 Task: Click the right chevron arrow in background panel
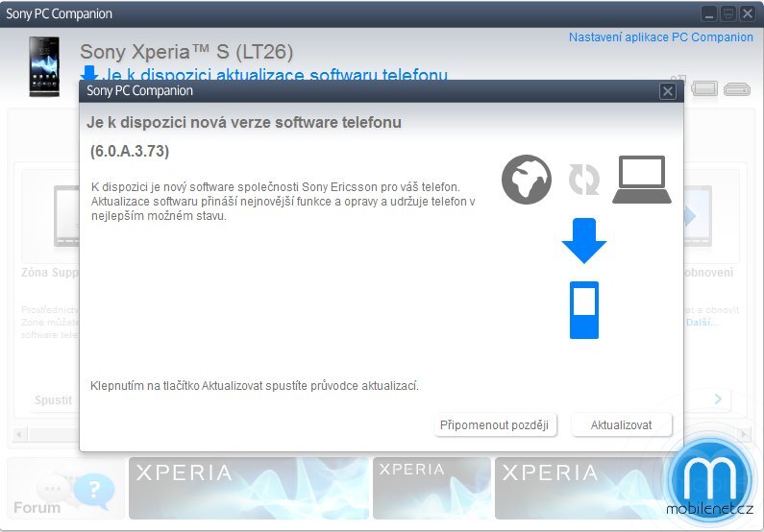point(718,399)
